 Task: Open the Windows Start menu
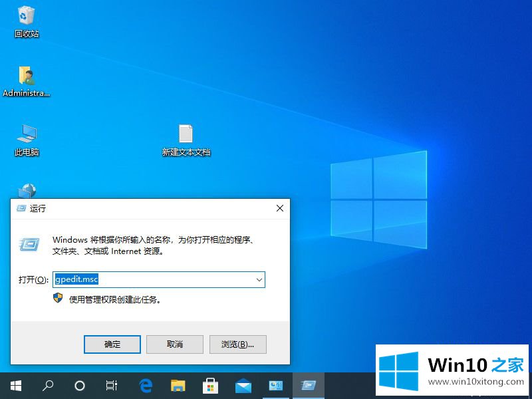click(x=15, y=385)
